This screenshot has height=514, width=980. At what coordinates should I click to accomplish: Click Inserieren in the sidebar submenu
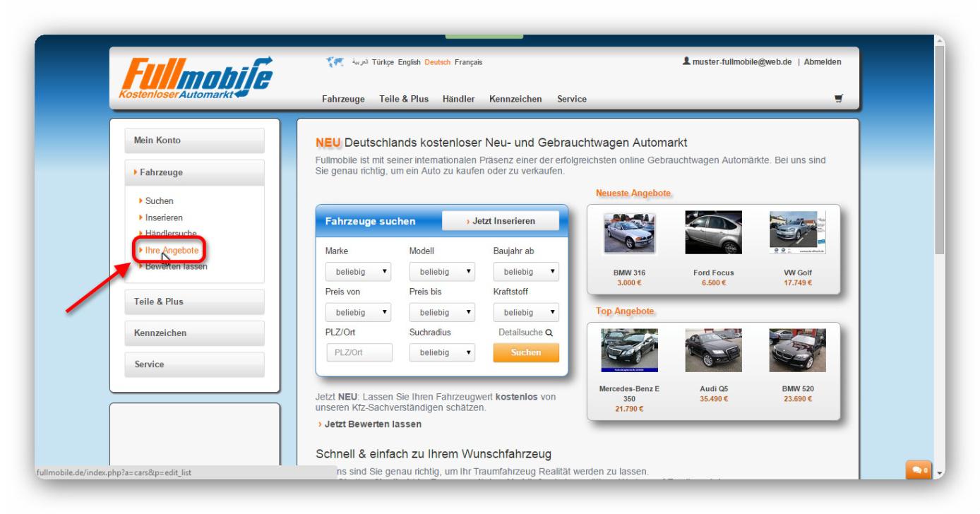164,217
